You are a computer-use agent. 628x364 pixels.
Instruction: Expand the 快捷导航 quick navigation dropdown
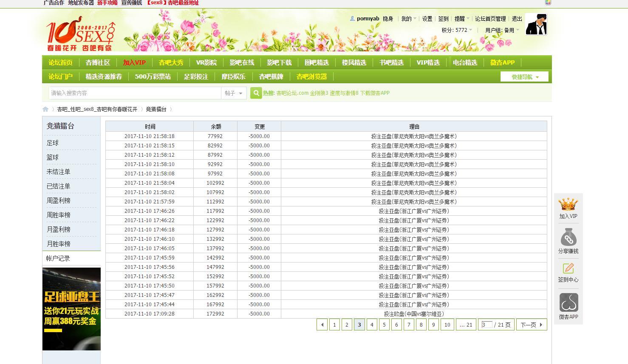point(524,77)
